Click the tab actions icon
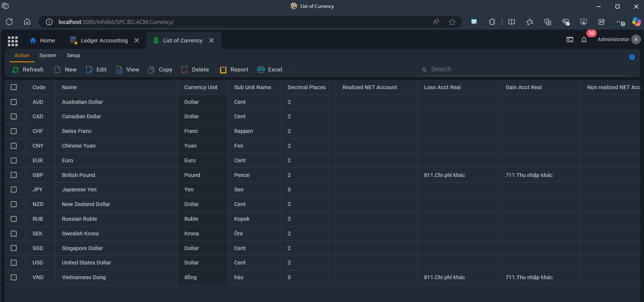This screenshot has height=302, width=644. [5, 6]
